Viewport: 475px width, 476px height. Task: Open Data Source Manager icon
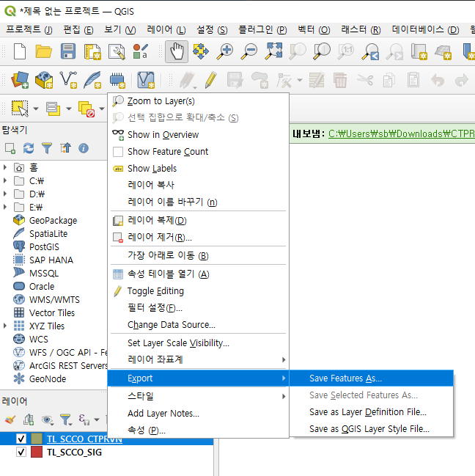(x=20, y=80)
